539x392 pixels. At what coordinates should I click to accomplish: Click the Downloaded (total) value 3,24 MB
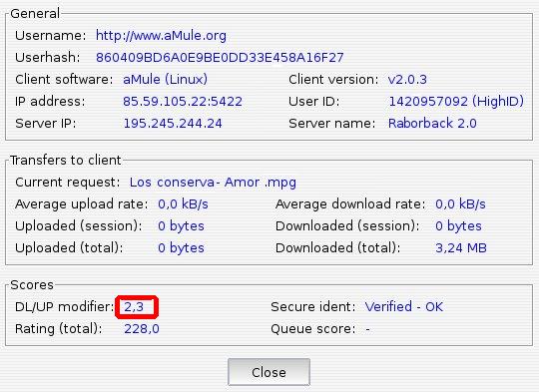[x=461, y=248]
